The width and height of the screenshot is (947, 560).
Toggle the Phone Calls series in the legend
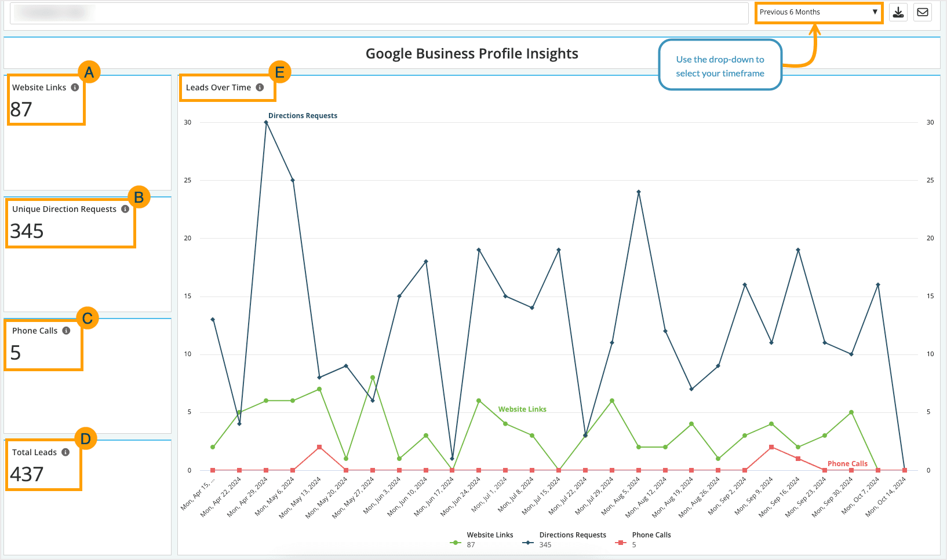click(651, 539)
